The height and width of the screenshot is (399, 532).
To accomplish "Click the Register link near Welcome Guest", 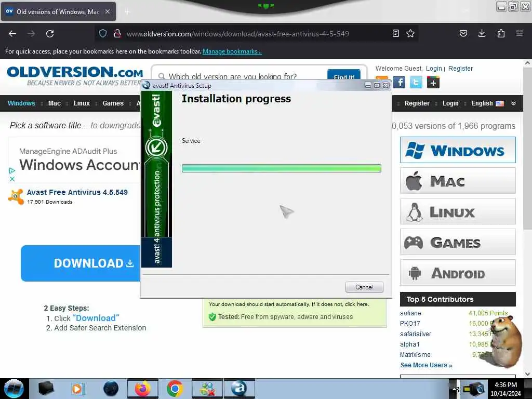I will 460,69.
